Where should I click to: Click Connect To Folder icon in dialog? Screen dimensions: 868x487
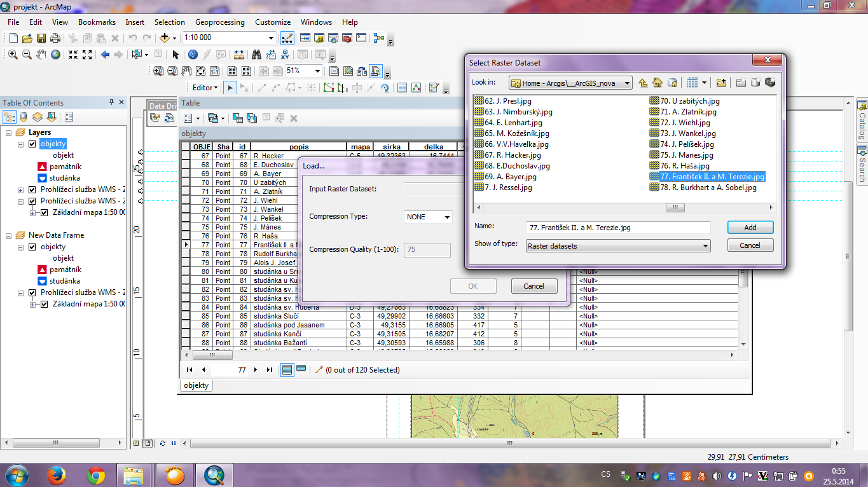721,83
